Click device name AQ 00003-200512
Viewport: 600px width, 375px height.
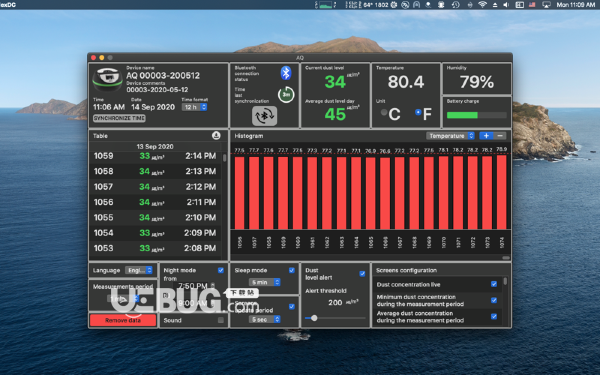[163, 75]
